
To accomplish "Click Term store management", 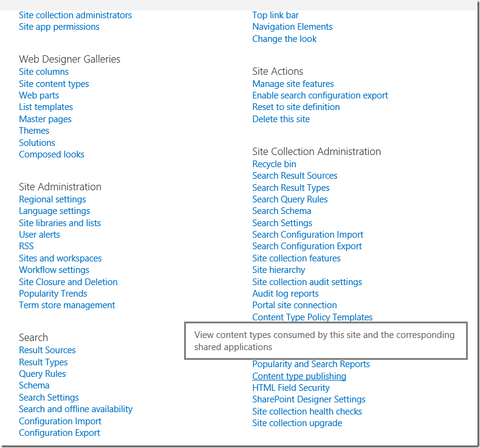I will (67, 305).
